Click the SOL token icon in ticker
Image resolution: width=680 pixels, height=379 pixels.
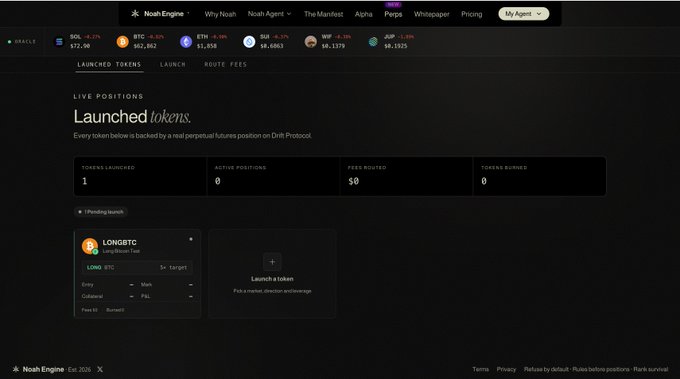click(59, 42)
